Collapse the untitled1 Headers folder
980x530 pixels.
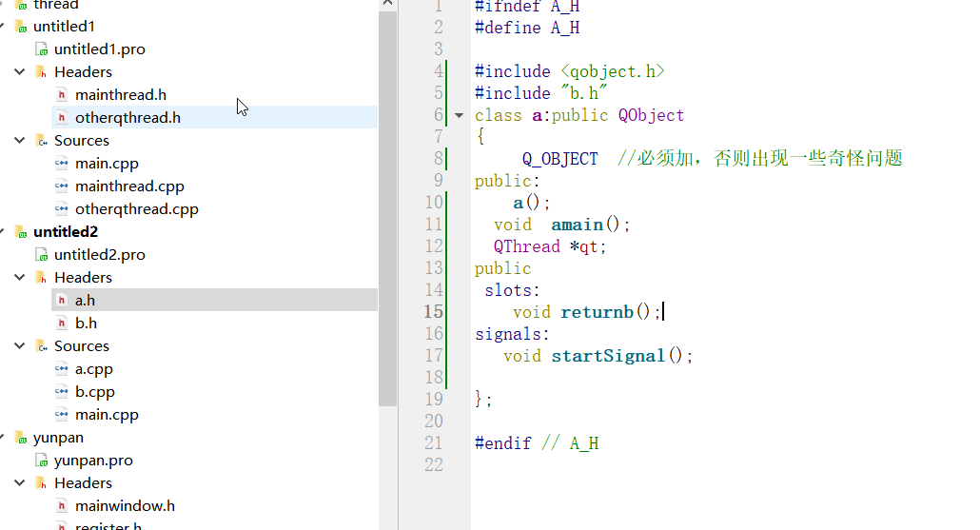(x=19, y=72)
